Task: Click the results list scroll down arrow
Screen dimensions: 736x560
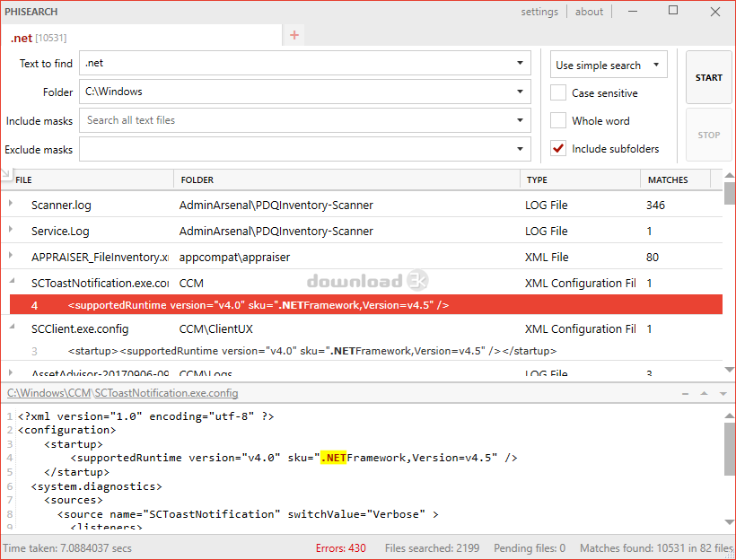Action: 730,369
